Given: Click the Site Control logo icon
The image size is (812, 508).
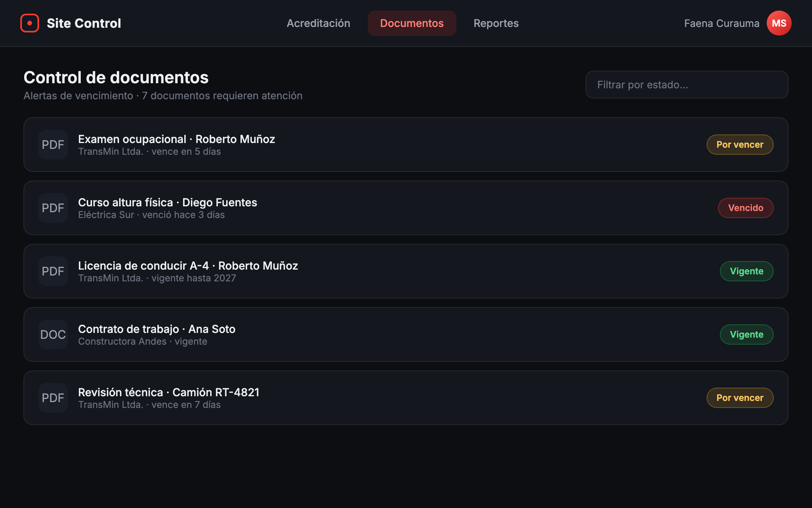Looking at the screenshot, I should 30,23.
